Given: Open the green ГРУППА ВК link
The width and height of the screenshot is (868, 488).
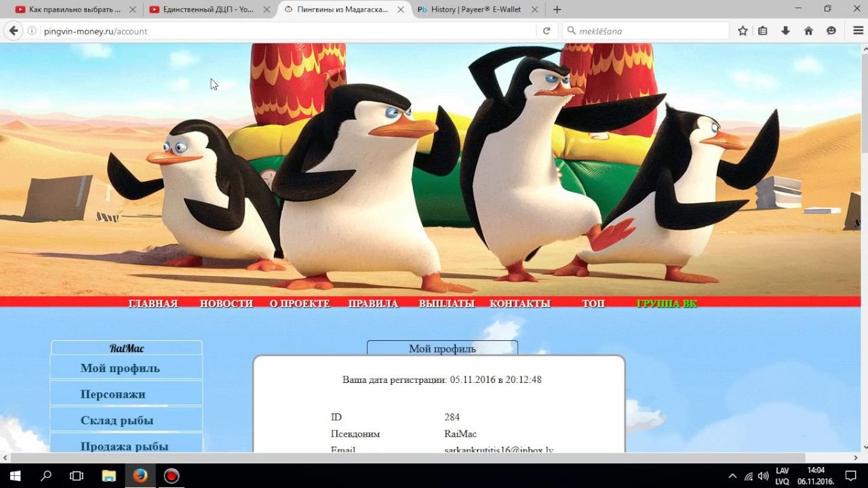Looking at the screenshot, I should [667, 304].
